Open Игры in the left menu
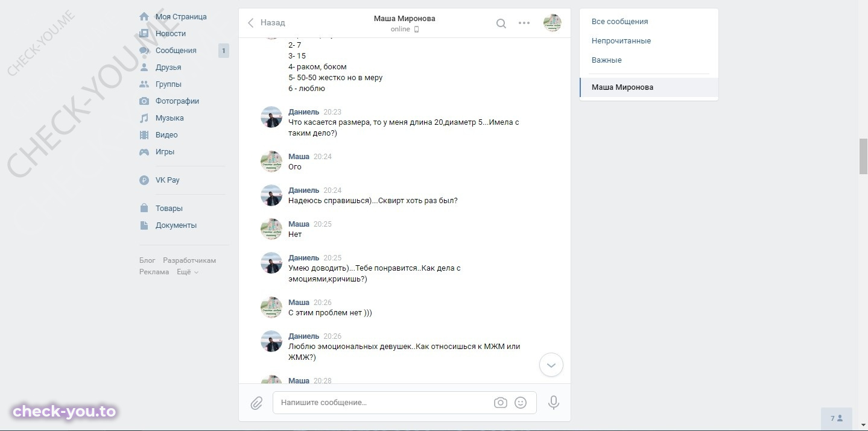The height and width of the screenshot is (431, 868). (x=165, y=152)
